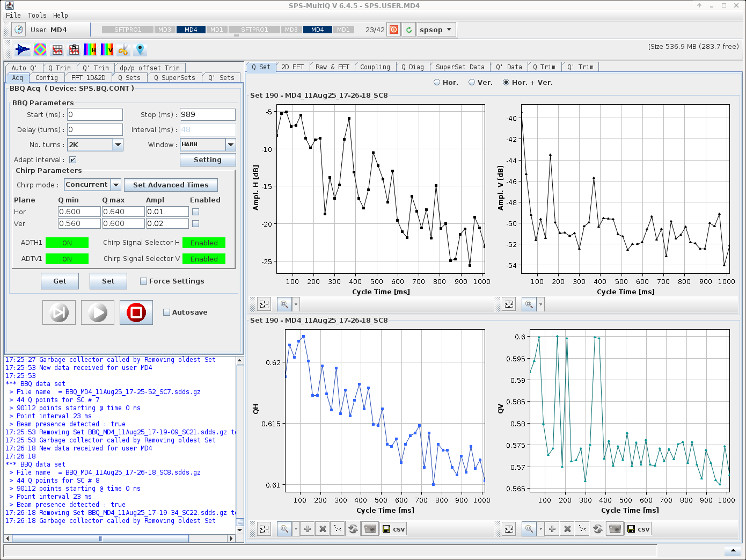Take snapshot with QV plot camera icon
The width and height of the screenshot is (746, 560).
[615, 529]
